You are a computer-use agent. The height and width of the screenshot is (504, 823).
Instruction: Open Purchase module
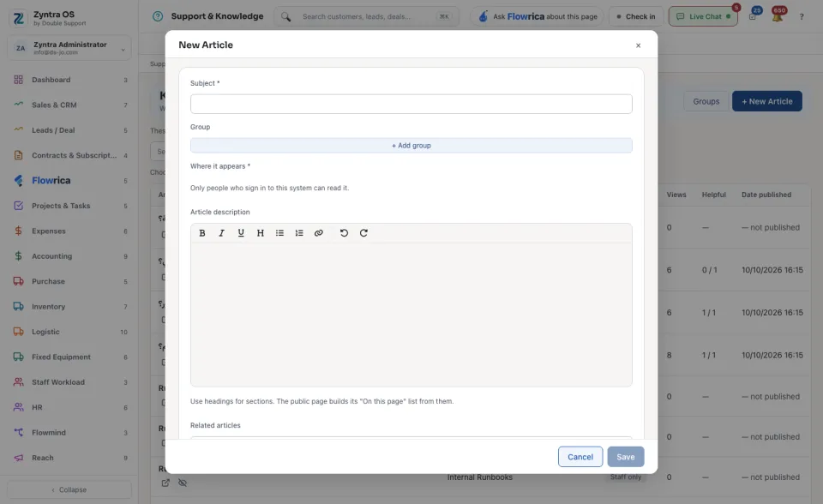click(69, 281)
